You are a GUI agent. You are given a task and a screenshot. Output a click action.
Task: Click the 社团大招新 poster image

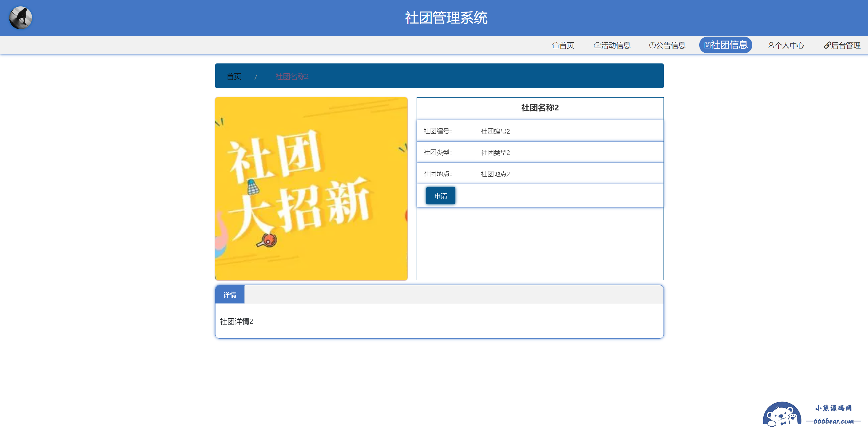coord(311,188)
